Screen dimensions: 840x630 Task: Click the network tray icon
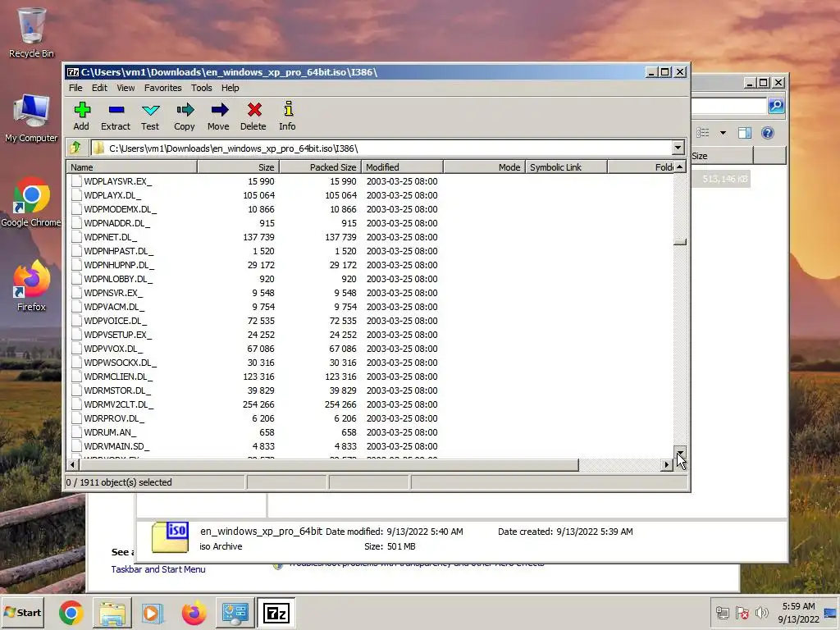click(723, 613)
